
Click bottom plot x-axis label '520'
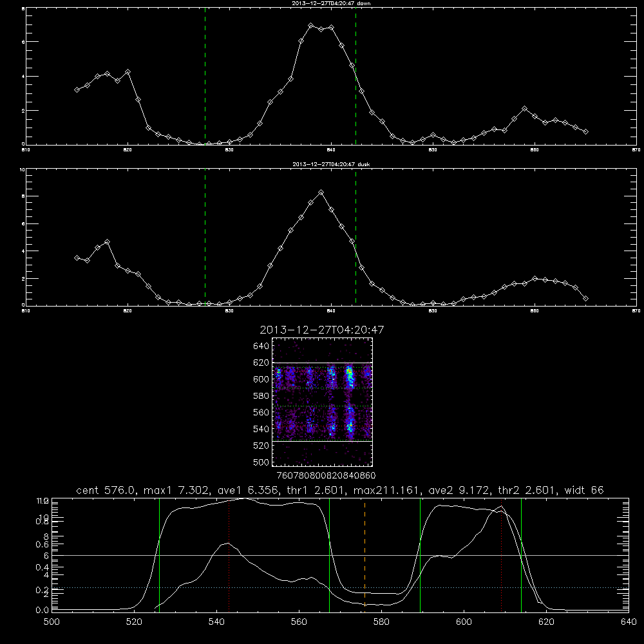(x=134, y=622)
